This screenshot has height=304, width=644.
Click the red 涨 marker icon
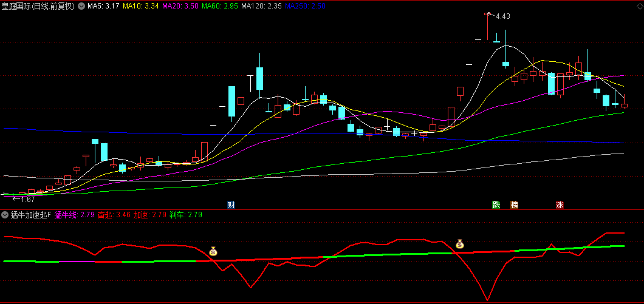point(559,204)
